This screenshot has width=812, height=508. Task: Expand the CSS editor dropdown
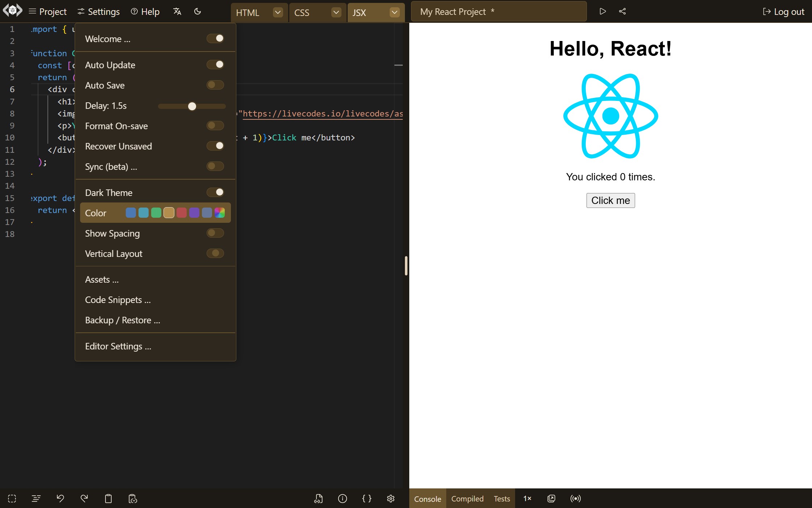point(336,12)
